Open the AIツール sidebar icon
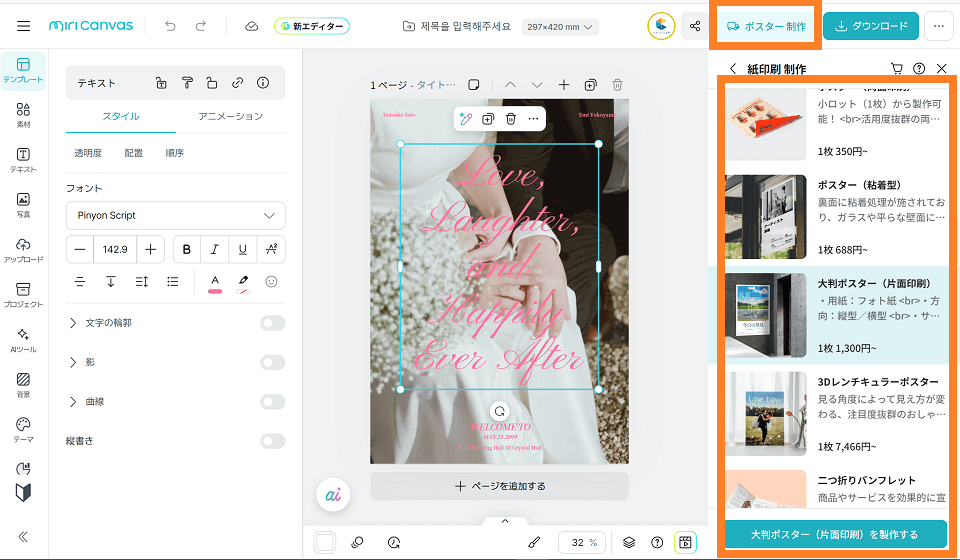 coord(23,341)
